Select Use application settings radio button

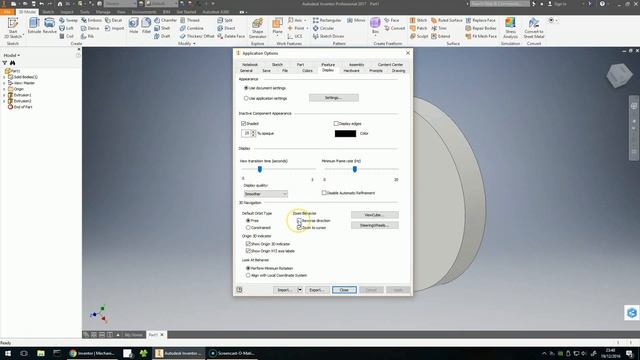coord(246,98)
